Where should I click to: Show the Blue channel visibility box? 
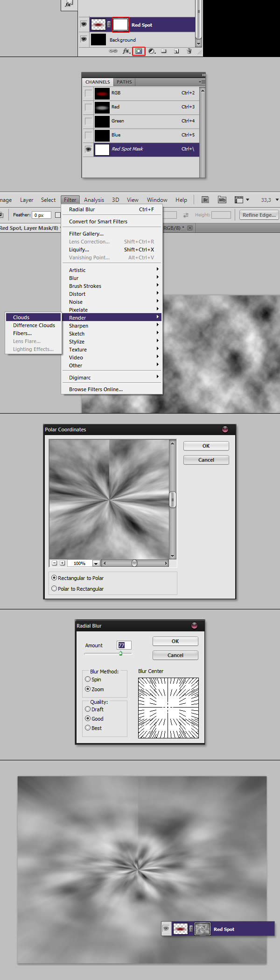88,136
